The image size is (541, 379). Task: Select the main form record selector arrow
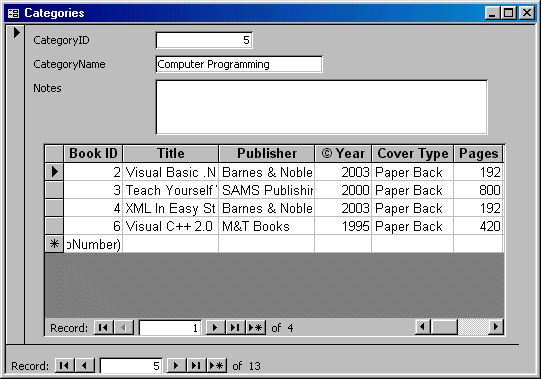coord(16,33)
